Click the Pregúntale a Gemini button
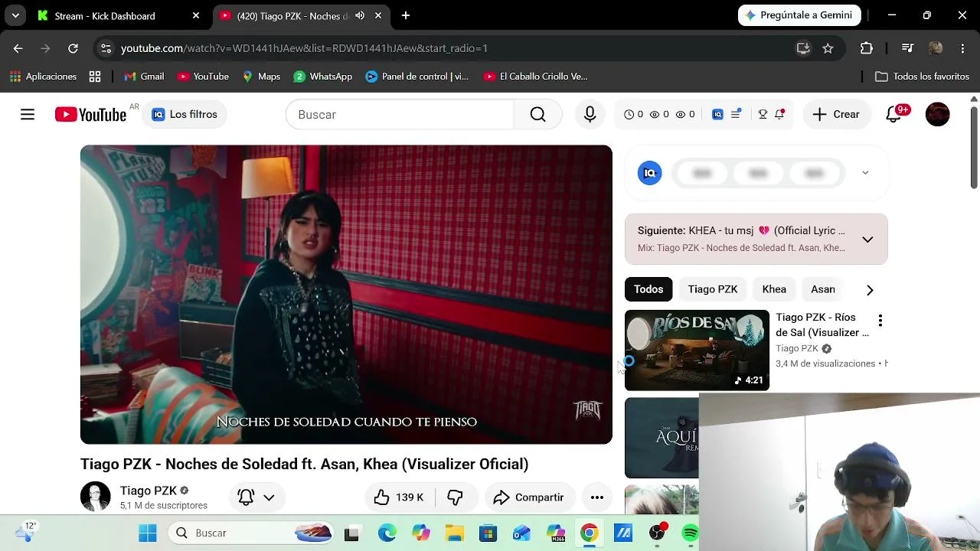 pos(799,15)
